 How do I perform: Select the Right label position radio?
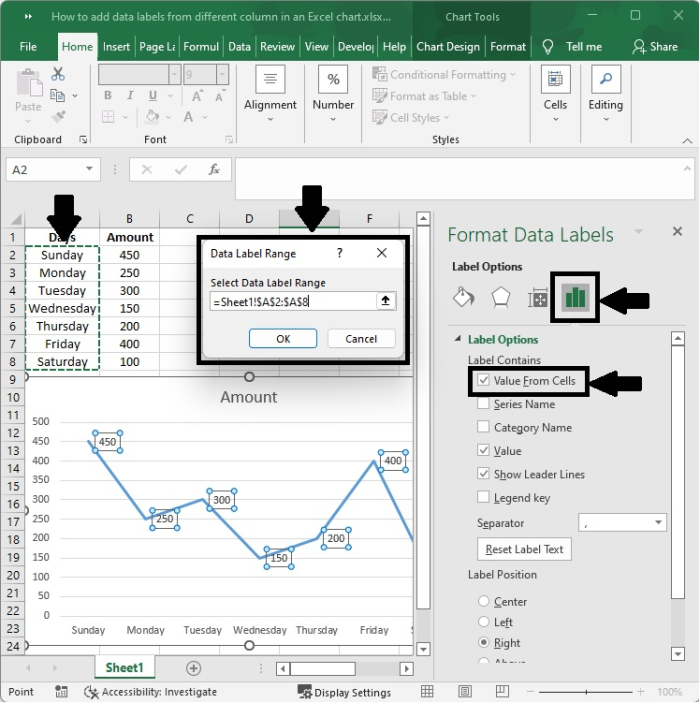coord(483,642)
